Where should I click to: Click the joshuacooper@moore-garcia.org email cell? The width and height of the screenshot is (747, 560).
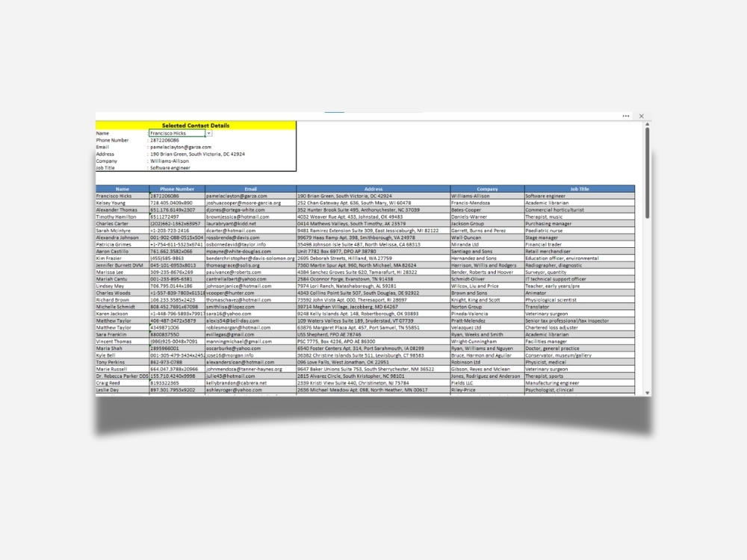coord(250,203)
